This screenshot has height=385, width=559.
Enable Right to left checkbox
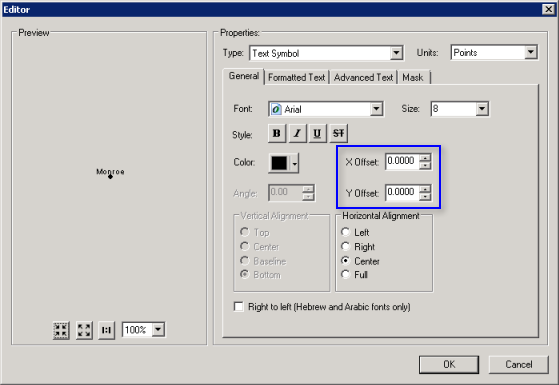[239, 307]
